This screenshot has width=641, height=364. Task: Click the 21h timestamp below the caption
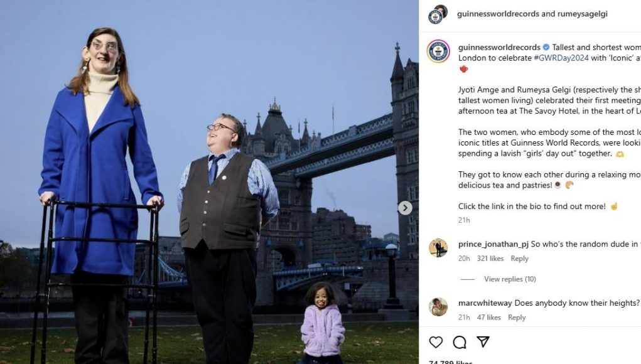pyautogui.click(x=464, y=220)
